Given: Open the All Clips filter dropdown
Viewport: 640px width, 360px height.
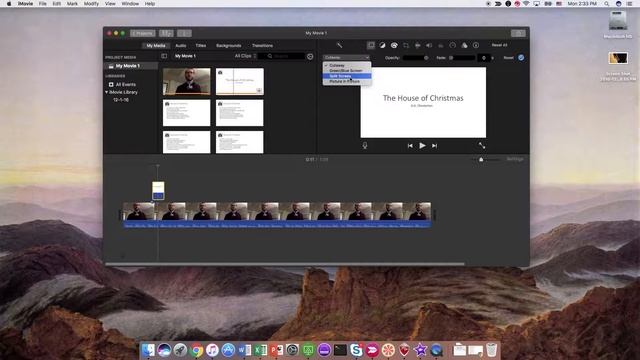Looking at the screenshot, I should coord(246,56).
